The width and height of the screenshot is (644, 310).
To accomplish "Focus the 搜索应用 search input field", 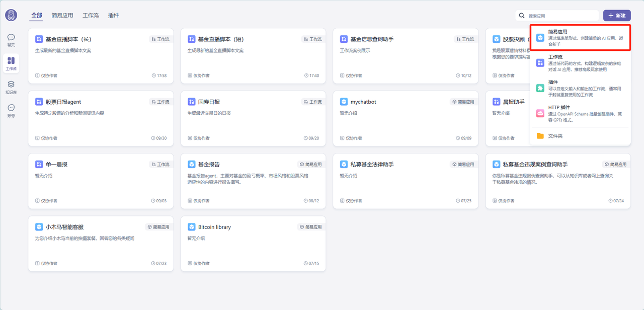I will tap(561, 16).
